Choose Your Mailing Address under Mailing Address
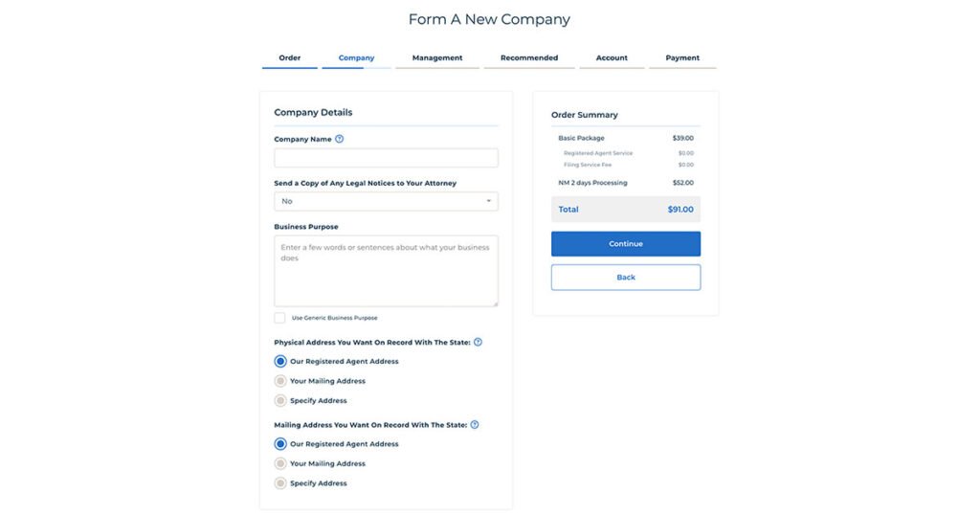 tap(280, 463)
